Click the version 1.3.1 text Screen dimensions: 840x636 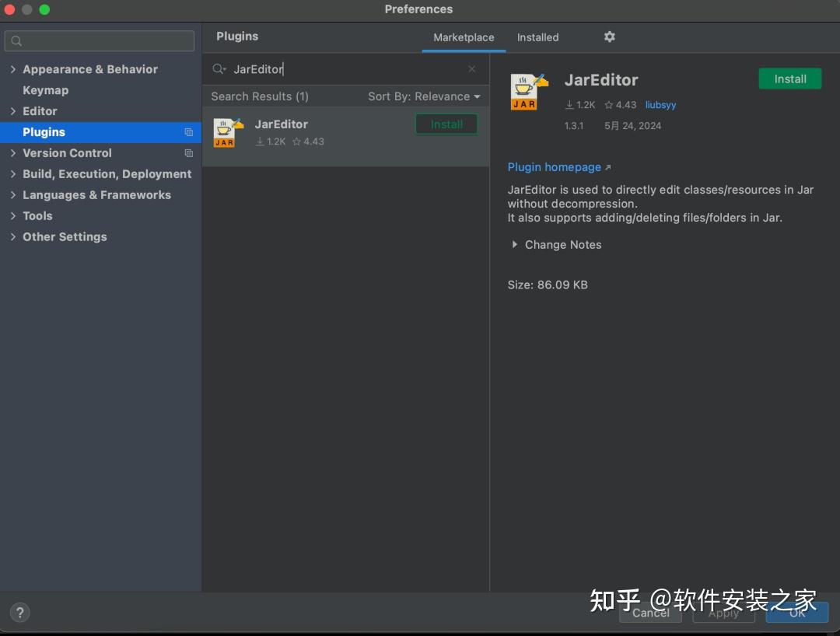574,126
